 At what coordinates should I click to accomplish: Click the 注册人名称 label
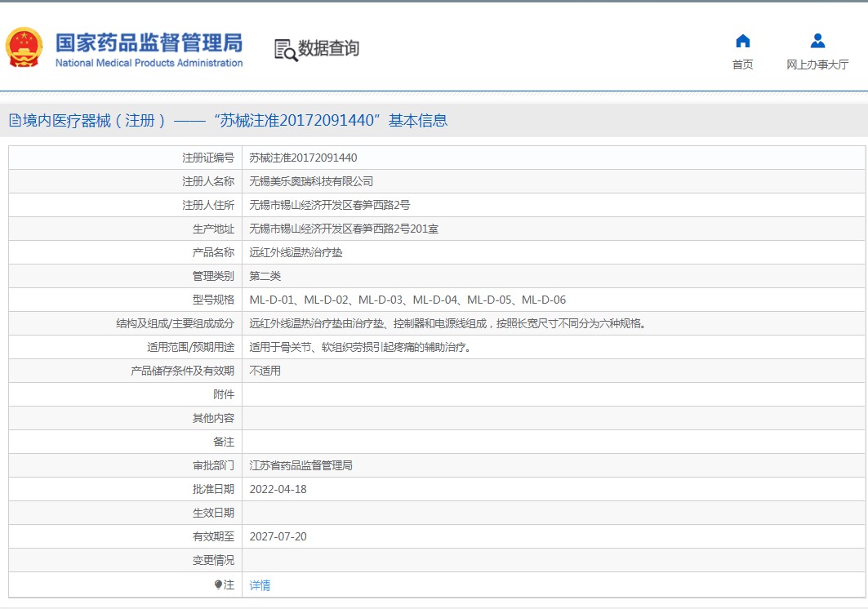tap(208, 181)
